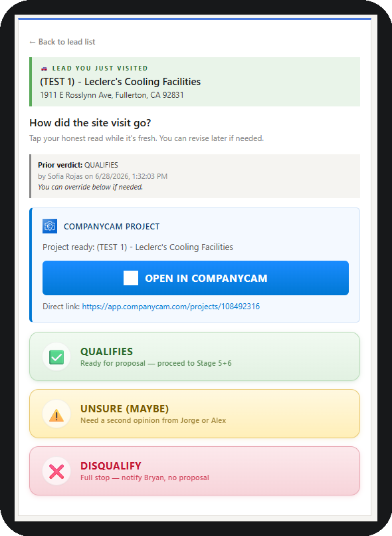Choose UNSURE (MAYBE) verdict option
Screen dimensions: 392x536
pyautogui.click(x=195, y=414)
